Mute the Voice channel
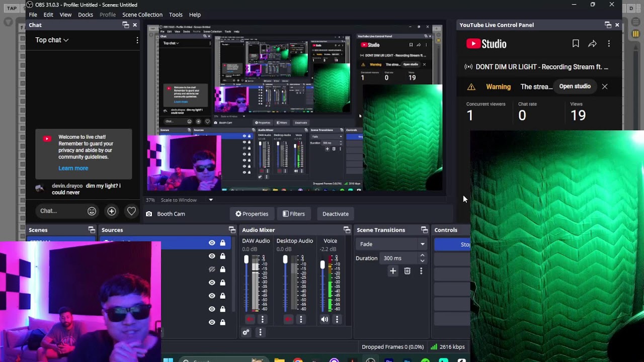Viewport: 644px width, 362px height. [x=325, y=319]
